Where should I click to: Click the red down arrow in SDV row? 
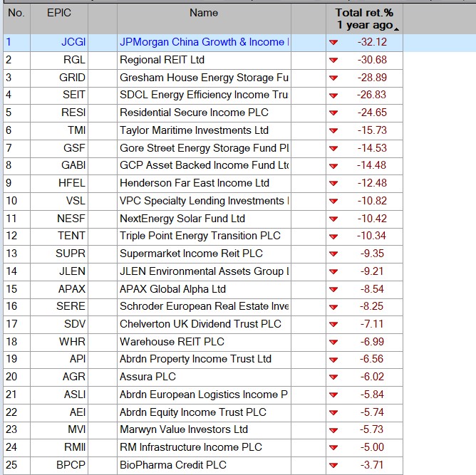click(333, 324)
